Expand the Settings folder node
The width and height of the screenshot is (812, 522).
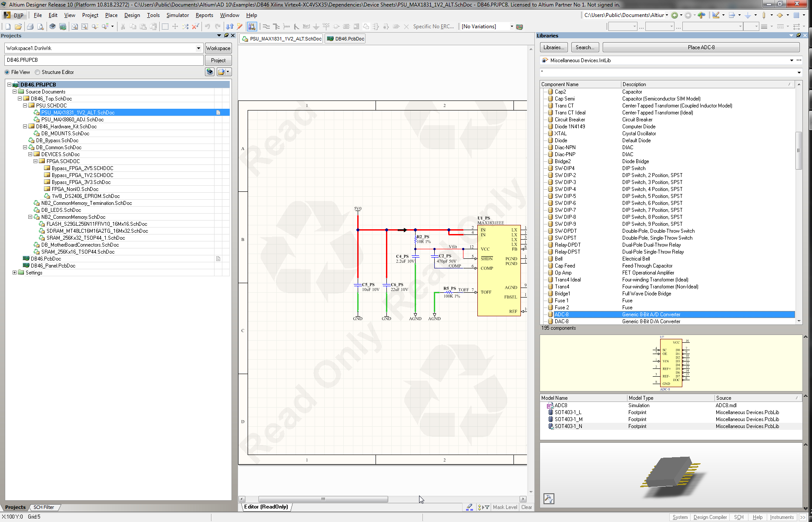pyautogui.click(x=14, y=273)
